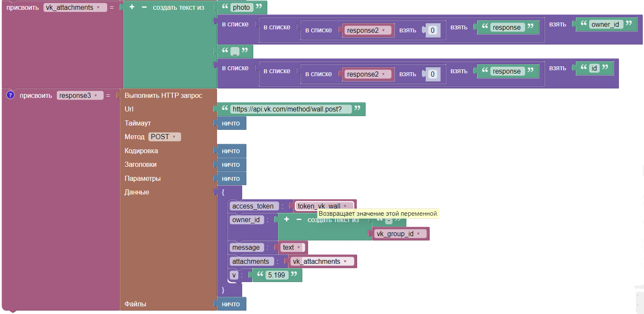Open the vk_group_id variable dropdown

(401, 234)
